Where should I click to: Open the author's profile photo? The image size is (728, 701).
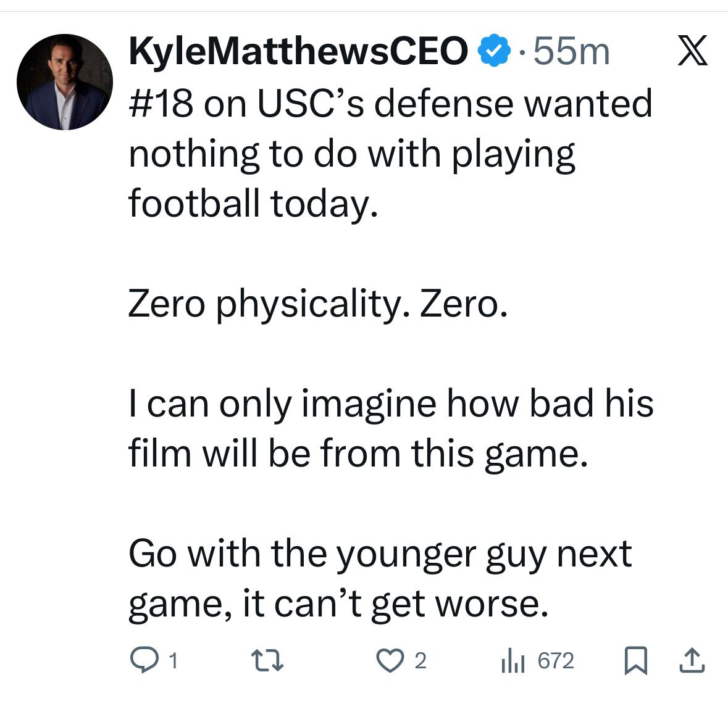[64, 81]
